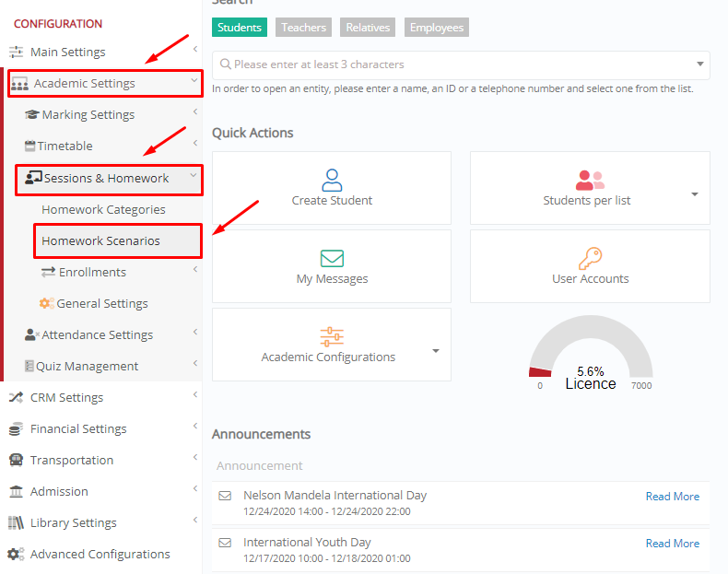Open the User Accounts label
Image resolution: width=728 pixels, height=574 pixels.
point(590,279)
